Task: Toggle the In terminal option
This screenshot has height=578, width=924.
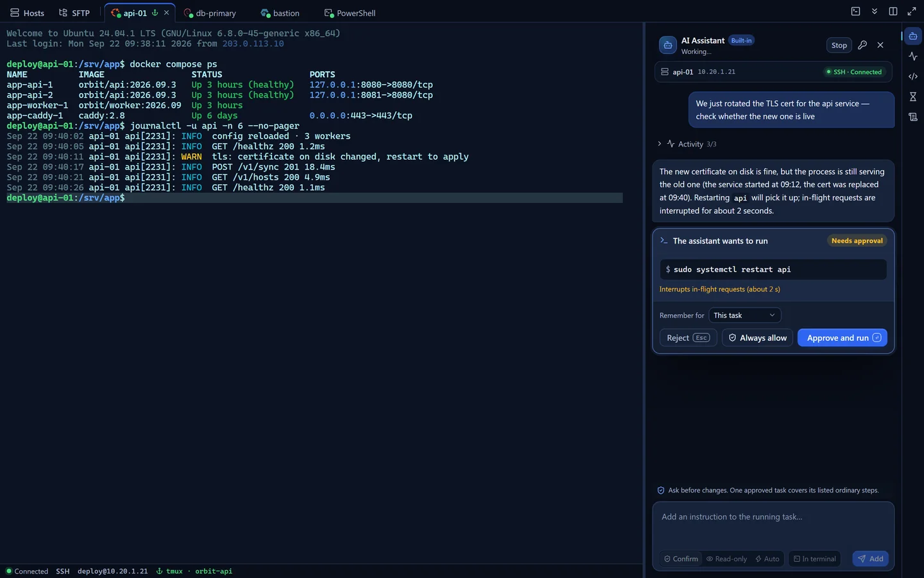Action: [x=815, y=559]
